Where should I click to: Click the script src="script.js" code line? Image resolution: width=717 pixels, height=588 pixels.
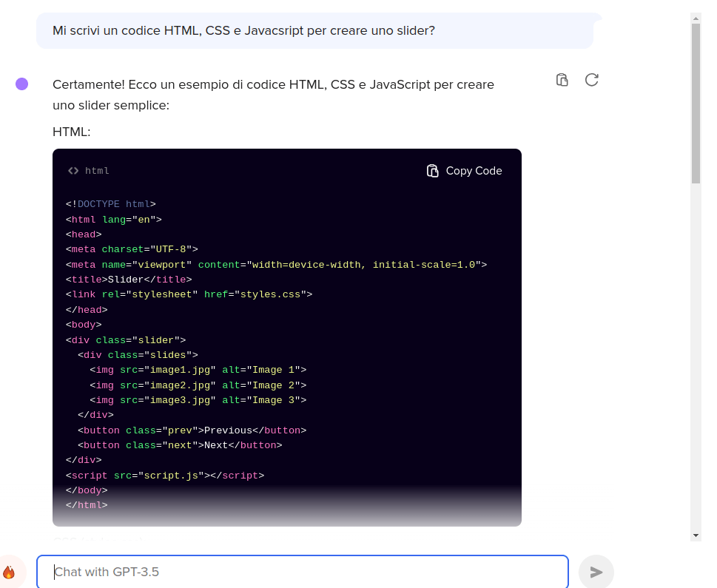(165, 476)
